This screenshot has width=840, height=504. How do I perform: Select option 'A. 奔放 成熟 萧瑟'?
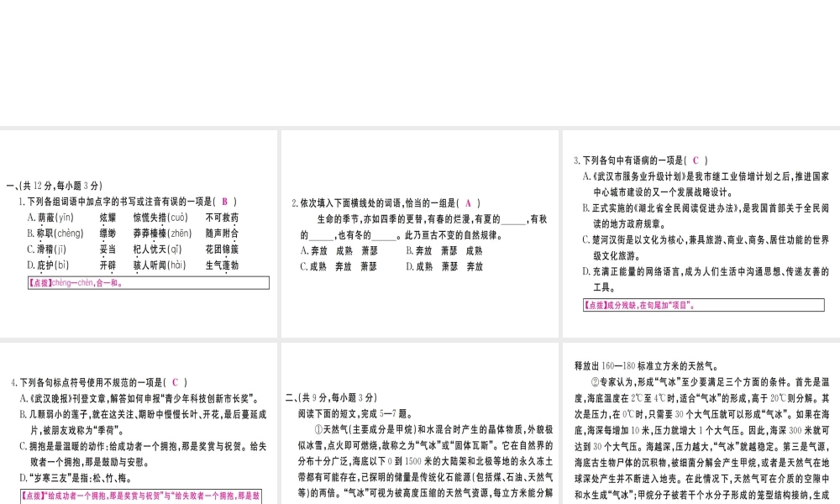tap(339, 250)
